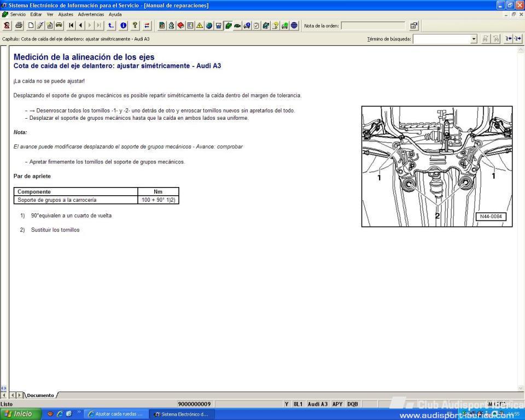Click the 'Par de apriete' heading
The image size is (525, 420).
pyautogui.click(x=32, y=176)
